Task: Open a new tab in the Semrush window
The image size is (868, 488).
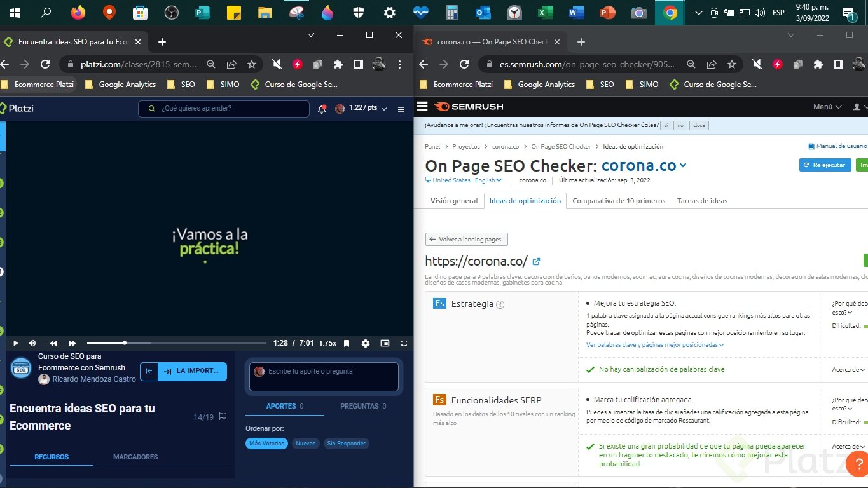Action: 581,42
